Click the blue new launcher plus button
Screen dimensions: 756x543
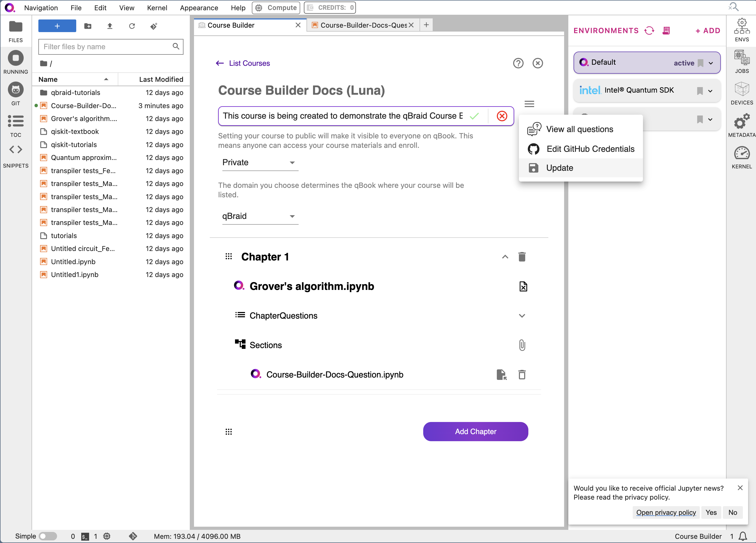57,26
